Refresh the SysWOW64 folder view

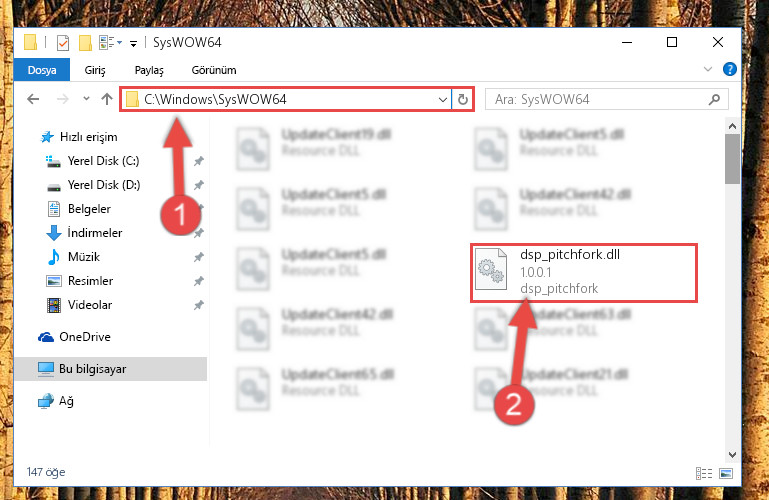click(x=462, y=100)
